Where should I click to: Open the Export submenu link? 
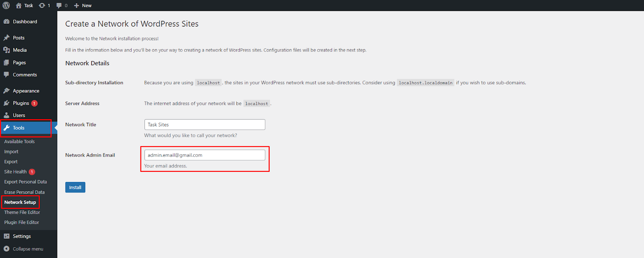pyautogui.click(x=11, y=162)
